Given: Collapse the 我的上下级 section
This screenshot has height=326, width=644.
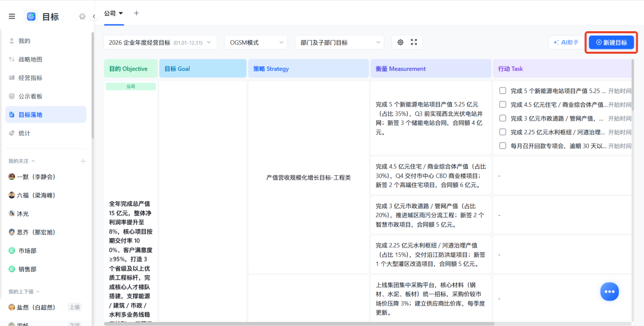Looking at the screenshot, I should [x=38, y=292].
